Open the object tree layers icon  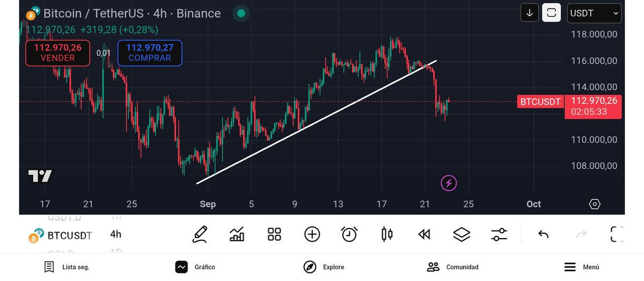point(462,234)
